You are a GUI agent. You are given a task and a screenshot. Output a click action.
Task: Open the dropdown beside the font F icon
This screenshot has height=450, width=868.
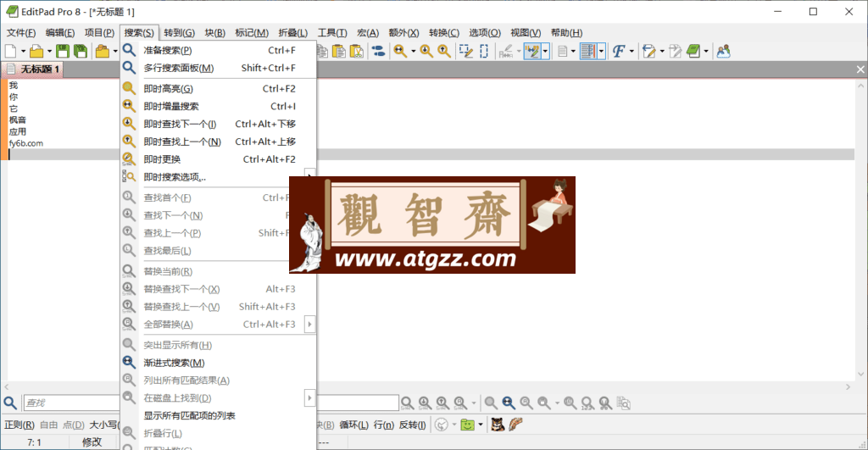(x=632, y=52)
